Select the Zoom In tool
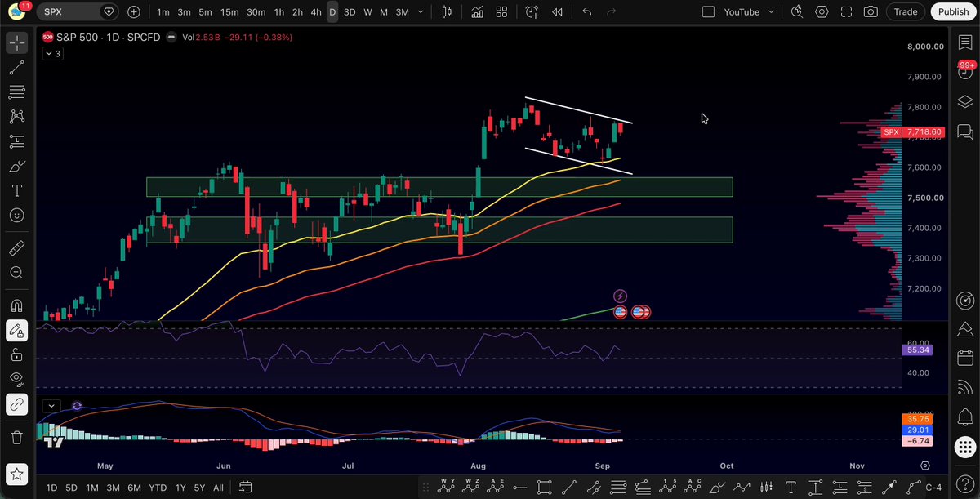 [x=17, y=273]
